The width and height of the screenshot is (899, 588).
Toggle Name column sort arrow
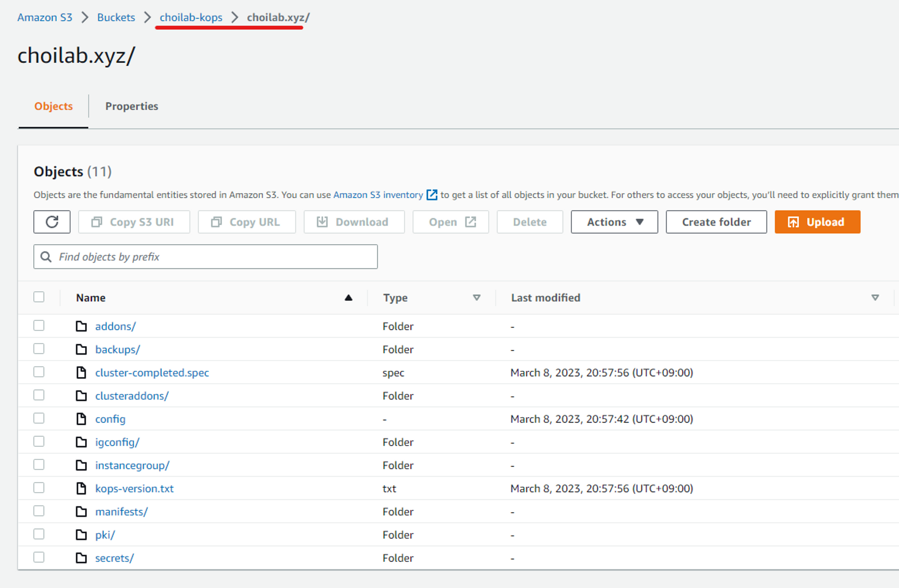pos(348,298)
